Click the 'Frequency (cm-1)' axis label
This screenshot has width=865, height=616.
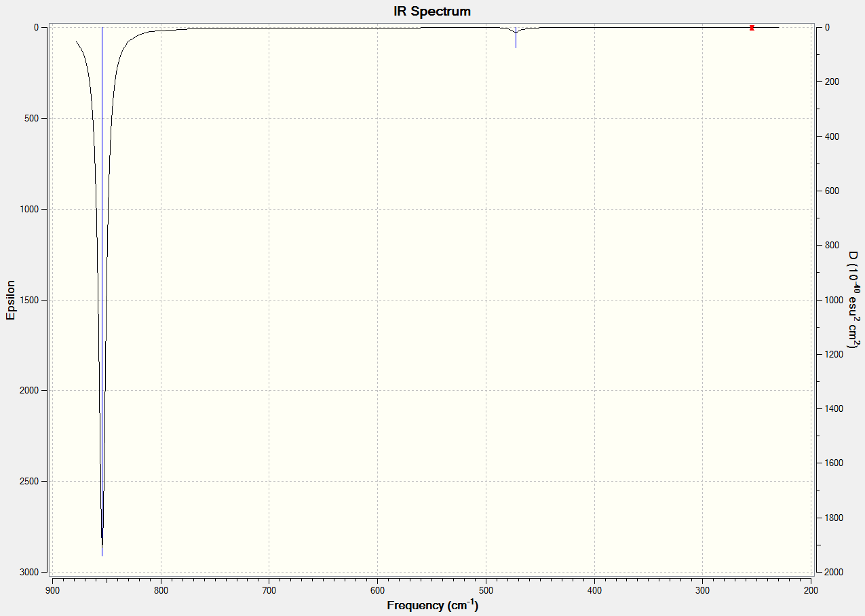tap(432, 605)
